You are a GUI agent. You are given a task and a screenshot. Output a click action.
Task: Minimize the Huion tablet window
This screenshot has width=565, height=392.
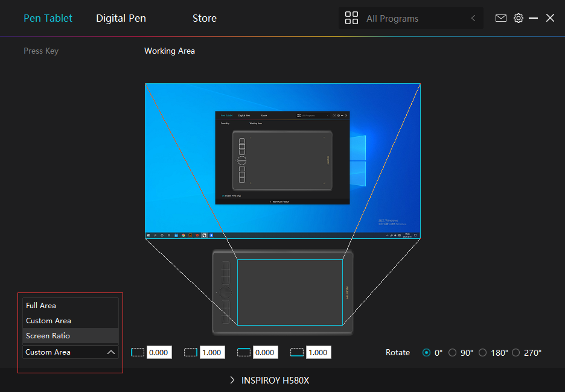point(533,18)
